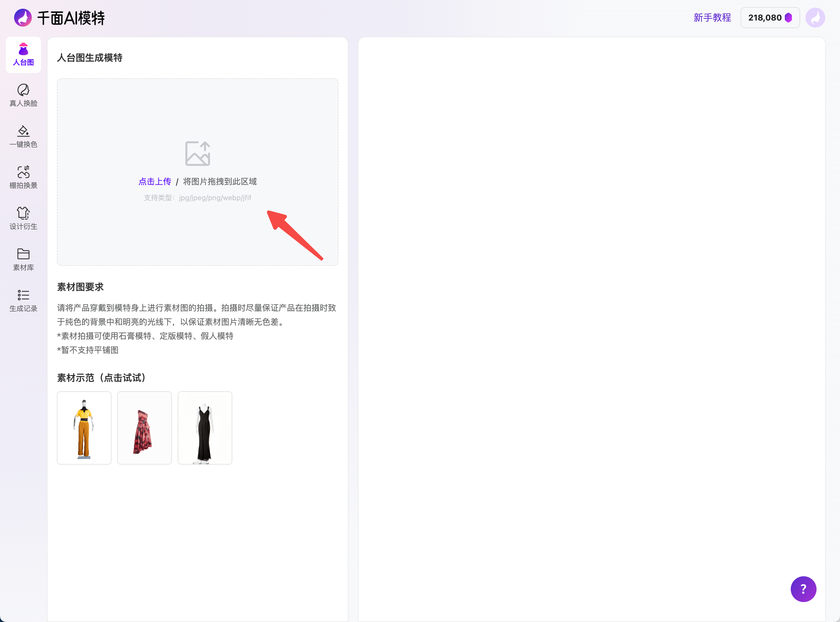The height and width of the screenshot is (622, 840).
Task: Click the 将图片拖拽到此区域 text
Action: point(220,181)
